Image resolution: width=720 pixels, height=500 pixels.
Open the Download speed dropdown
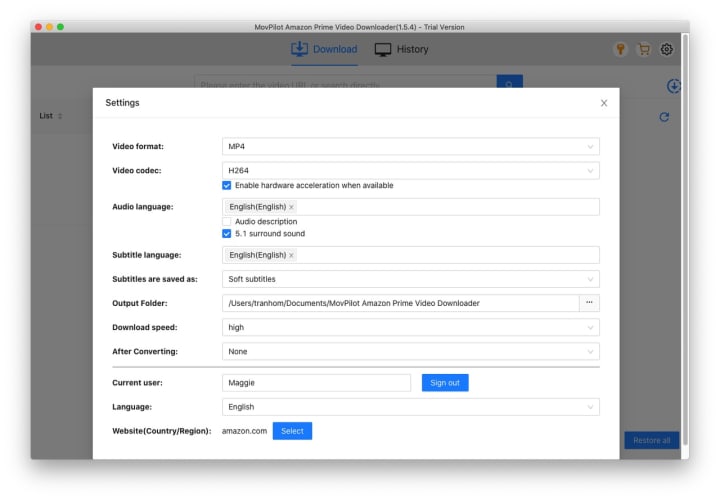tap(411, 327)
